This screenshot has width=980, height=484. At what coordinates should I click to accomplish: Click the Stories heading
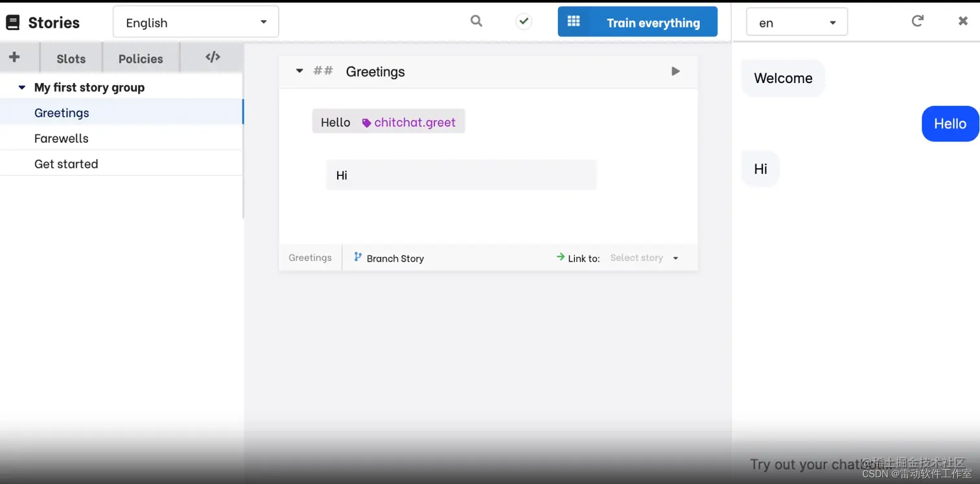point(54,23)
